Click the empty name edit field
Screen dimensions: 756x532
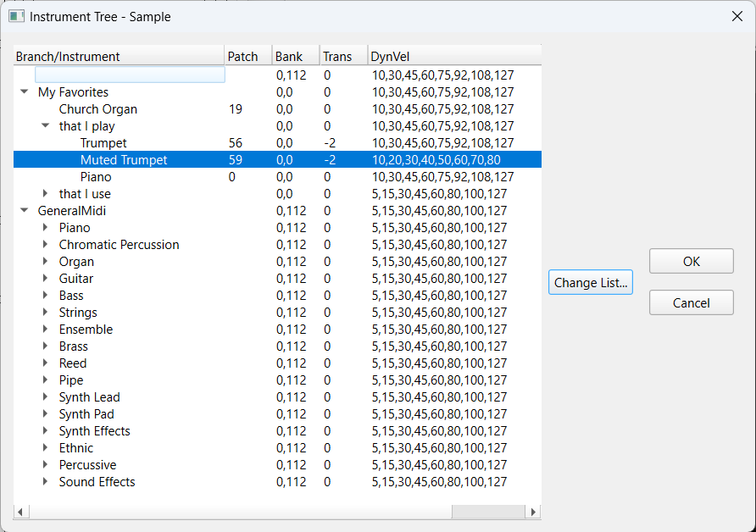[130, 75]
